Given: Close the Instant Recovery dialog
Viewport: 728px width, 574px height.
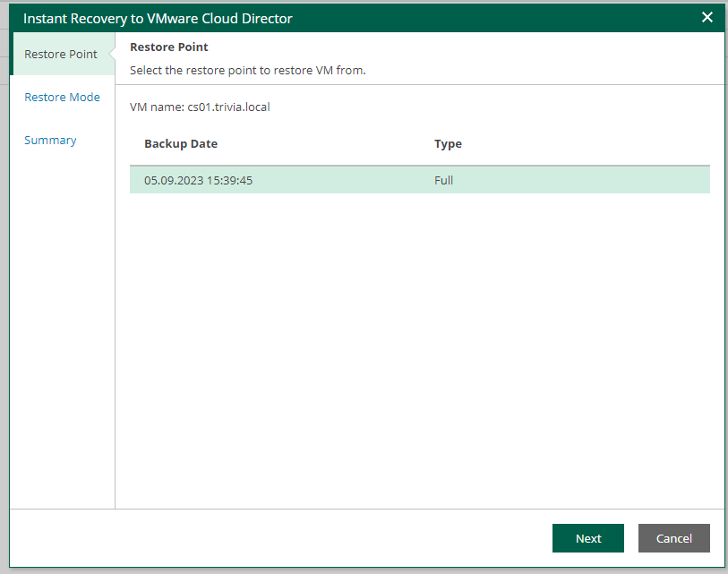Looking at the screenshot, I should click(x=707, y=18).
